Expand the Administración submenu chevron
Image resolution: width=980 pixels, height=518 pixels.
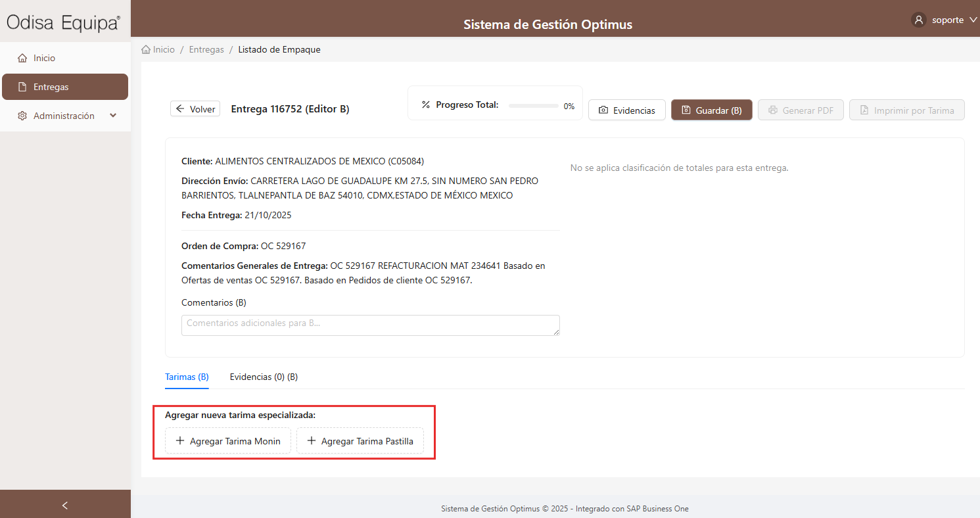click(113, 116)
